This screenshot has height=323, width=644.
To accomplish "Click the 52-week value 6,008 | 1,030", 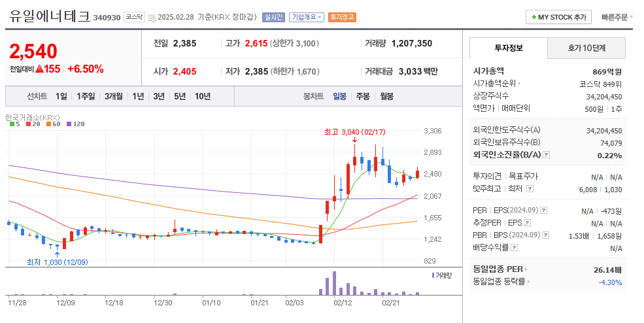I will (x=600, y=190).
